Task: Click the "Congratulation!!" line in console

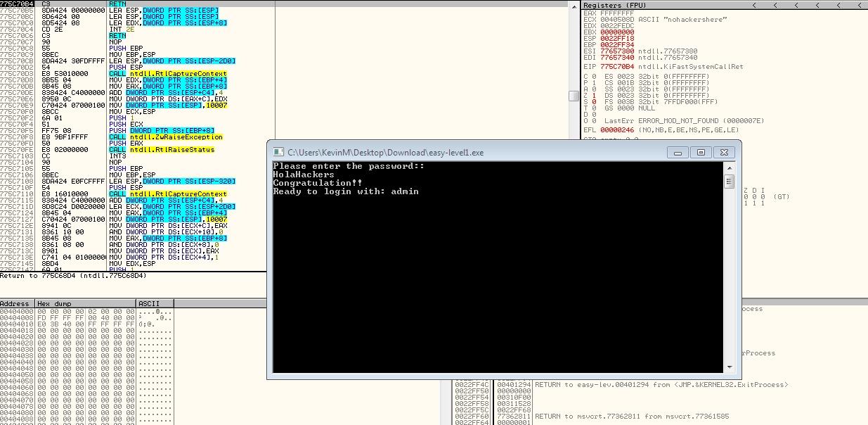Action: 318,183
